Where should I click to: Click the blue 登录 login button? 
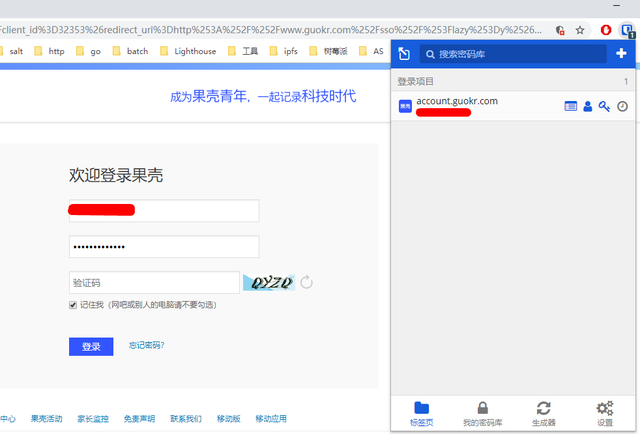point(91,347)
